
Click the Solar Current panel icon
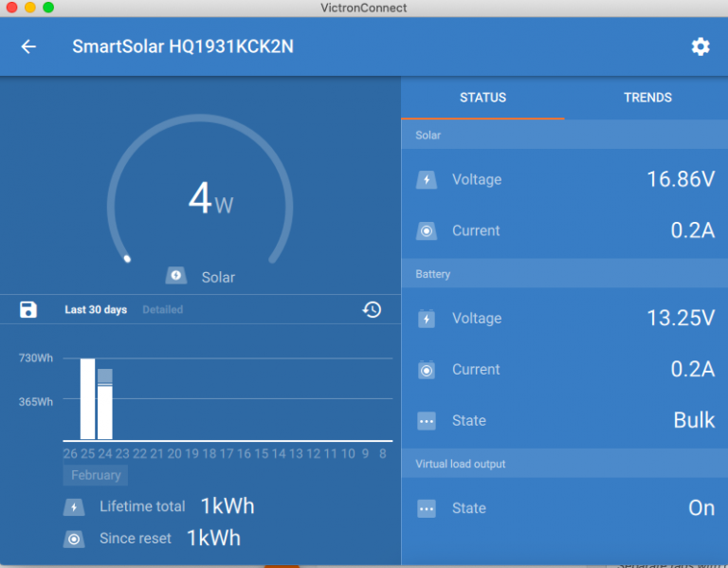click(427, 230)
